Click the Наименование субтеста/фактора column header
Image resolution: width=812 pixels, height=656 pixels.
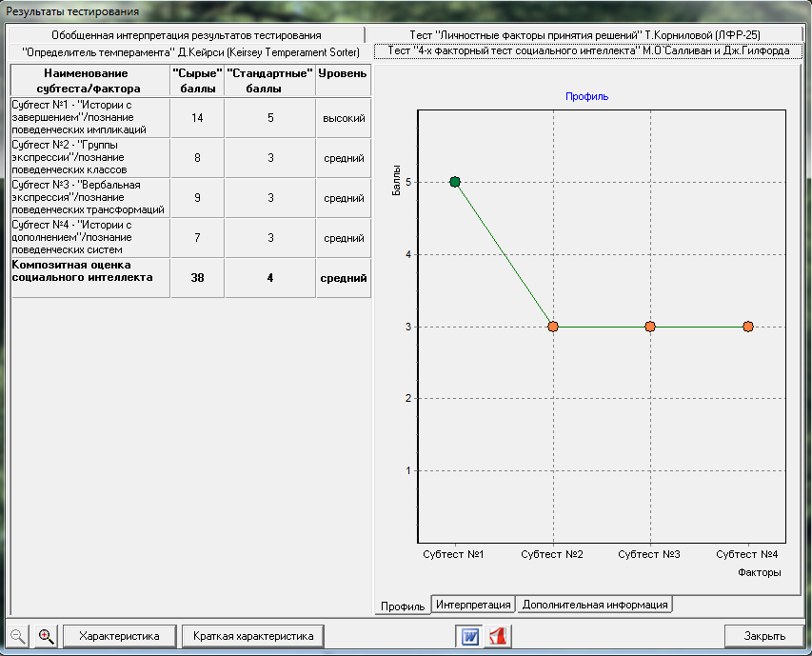[x=90, y=80]
